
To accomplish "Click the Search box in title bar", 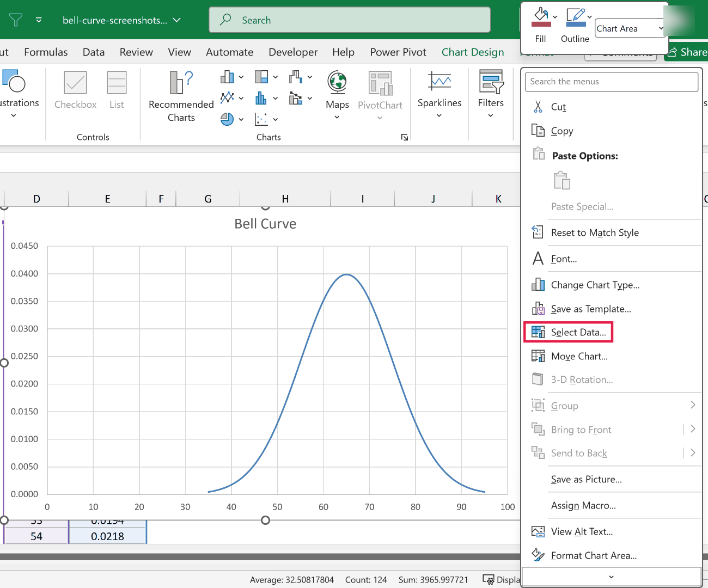I will click(350, 20).
